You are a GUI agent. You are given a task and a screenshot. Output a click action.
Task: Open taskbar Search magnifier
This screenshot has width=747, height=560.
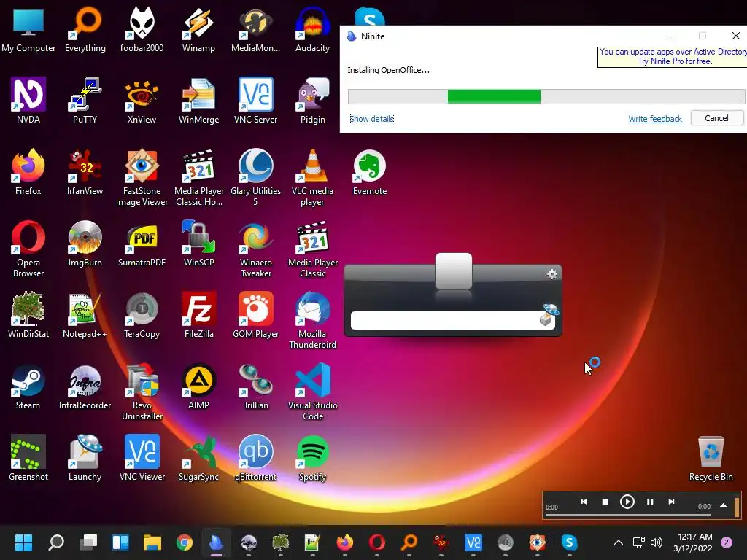tap(55, 542)
